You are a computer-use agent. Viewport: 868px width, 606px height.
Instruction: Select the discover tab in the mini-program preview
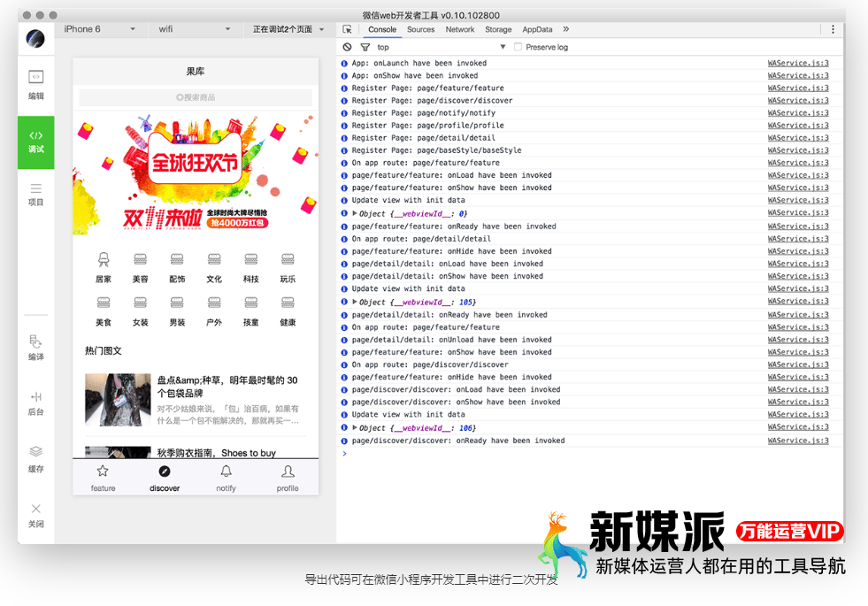pos(164,478)
